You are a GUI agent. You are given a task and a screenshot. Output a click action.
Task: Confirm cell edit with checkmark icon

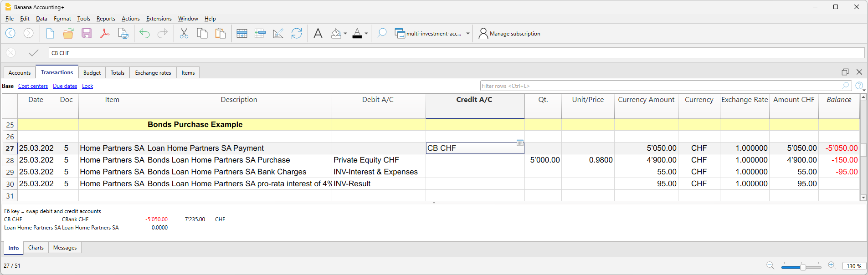pyautogui.click(x=33, y=53)
